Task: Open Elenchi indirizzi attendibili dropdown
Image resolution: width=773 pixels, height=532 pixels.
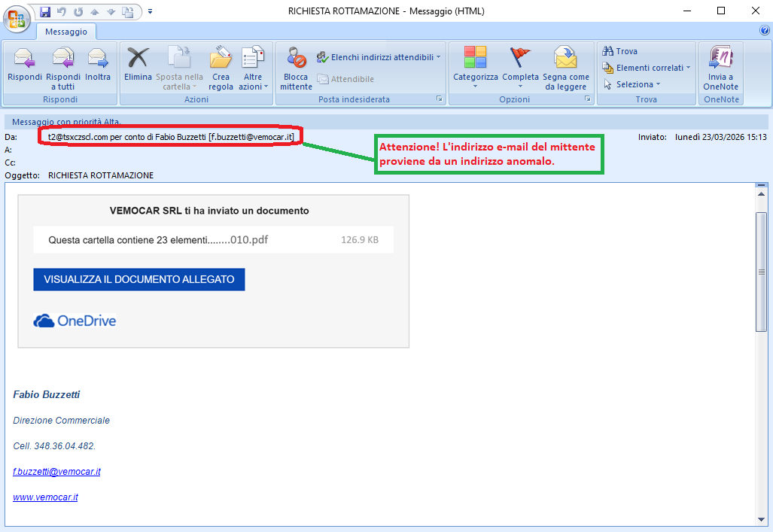Action: click(x=379, y=58)
